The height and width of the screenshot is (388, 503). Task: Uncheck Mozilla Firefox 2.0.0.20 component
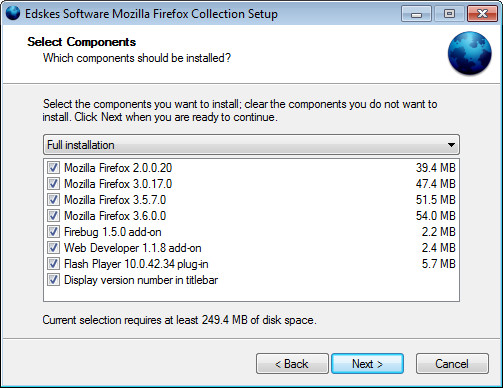[x=53, y=168]
